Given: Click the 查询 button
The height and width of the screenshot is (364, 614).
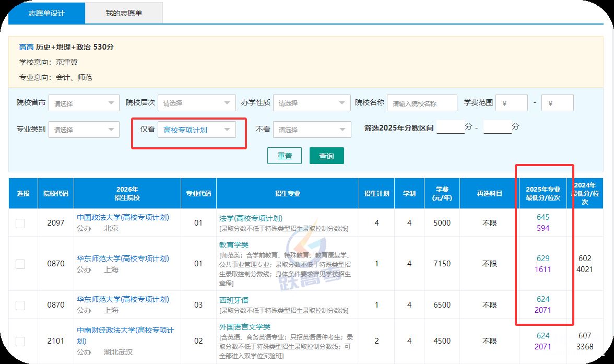Looking at the screenshot, I should (327, 156).
